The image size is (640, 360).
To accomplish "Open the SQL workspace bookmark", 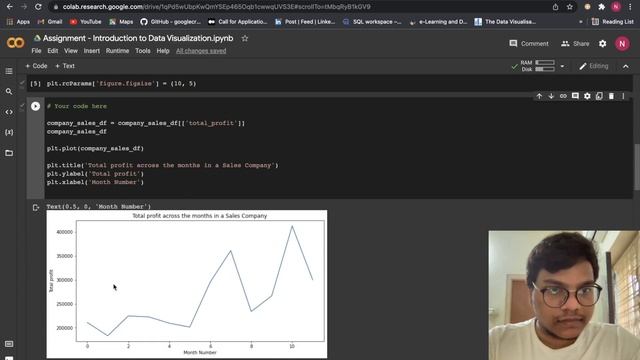I will (372, 22).
